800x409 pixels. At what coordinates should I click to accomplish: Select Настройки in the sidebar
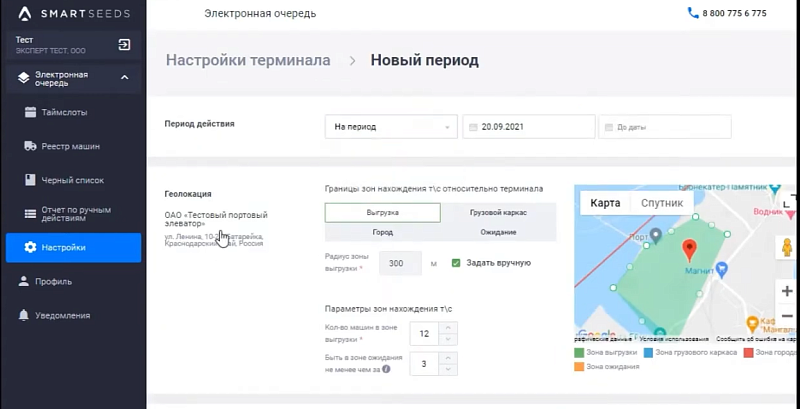pos(73,248)
